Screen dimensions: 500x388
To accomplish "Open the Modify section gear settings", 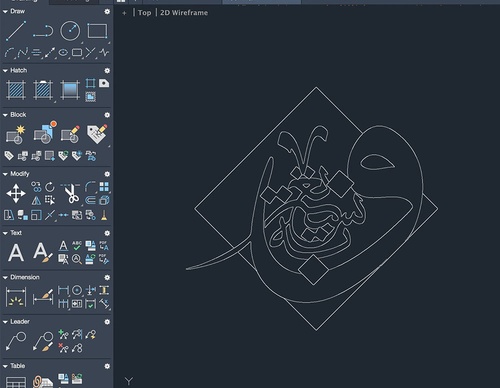I will (x=107, y=174).
